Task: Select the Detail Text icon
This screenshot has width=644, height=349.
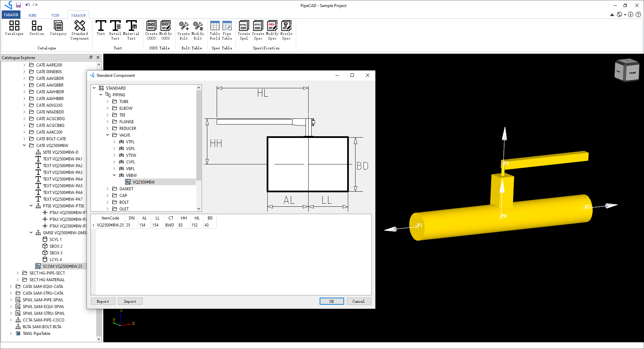Action: pyautogui.click(x=115, y=30)
